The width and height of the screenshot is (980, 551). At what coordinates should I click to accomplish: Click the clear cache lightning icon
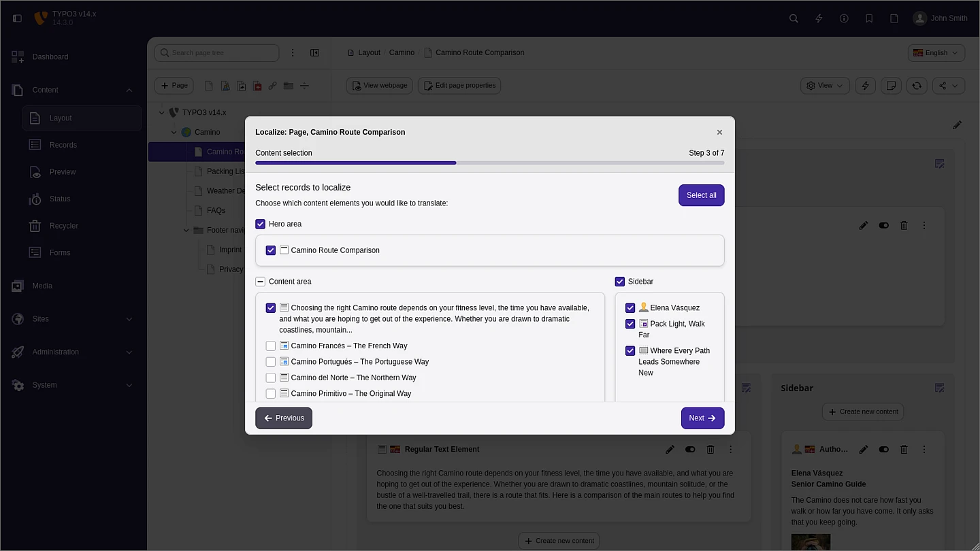coord(865,86)
